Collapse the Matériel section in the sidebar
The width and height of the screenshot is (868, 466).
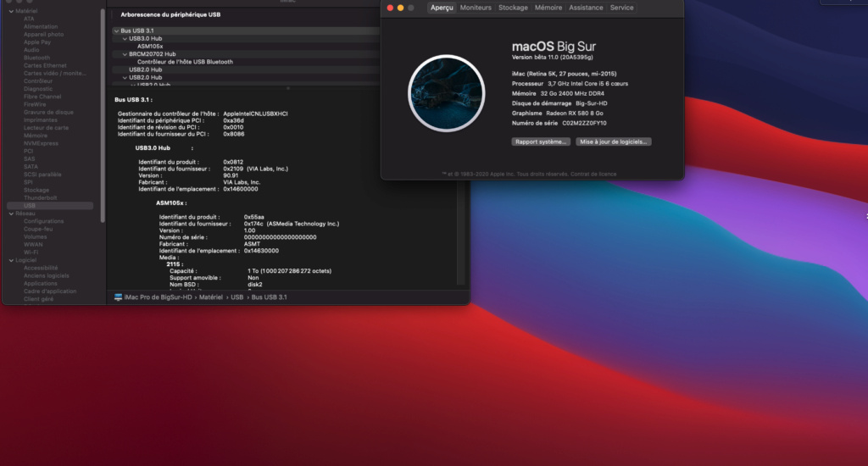(11, 11)
